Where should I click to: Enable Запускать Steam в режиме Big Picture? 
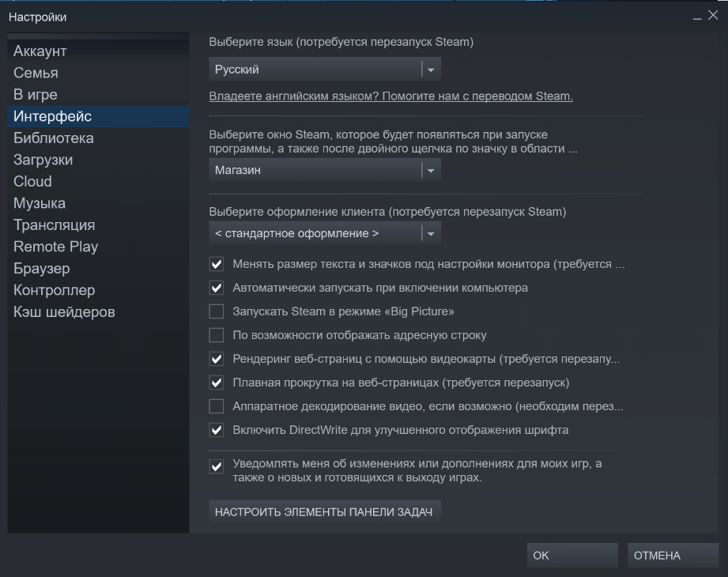pos(217,311)
